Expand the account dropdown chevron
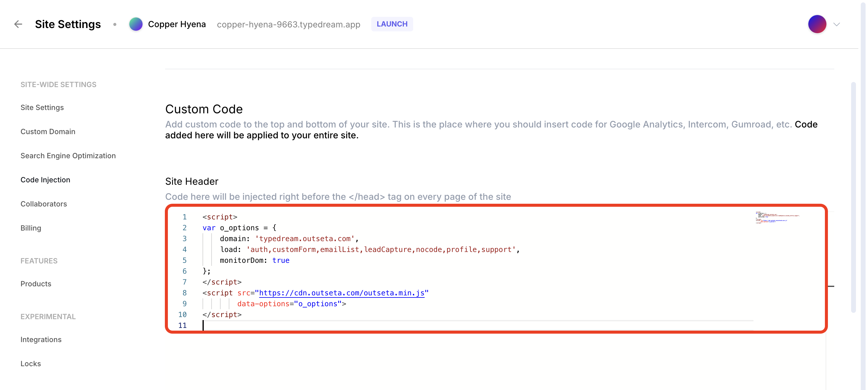The image size is (868, 390). 837,25
